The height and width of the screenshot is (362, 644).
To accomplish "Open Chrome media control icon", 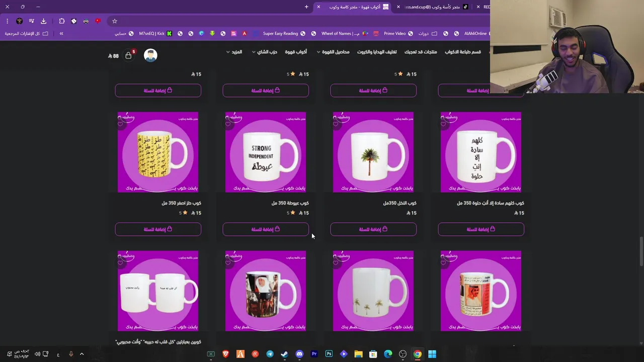I will [x=31, y=21].
